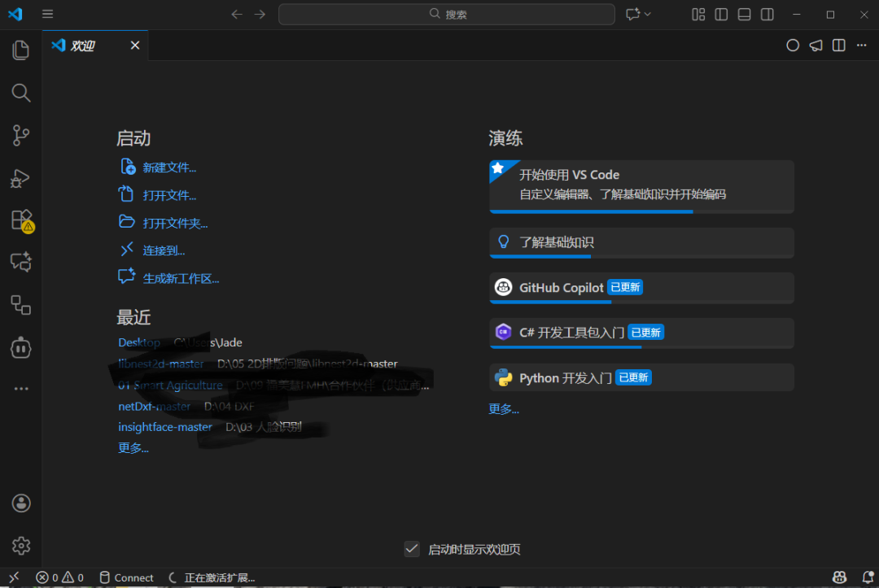Screen dimensions: 879x588
Task: Open recent folder Desktop
Action: point(139,342)
